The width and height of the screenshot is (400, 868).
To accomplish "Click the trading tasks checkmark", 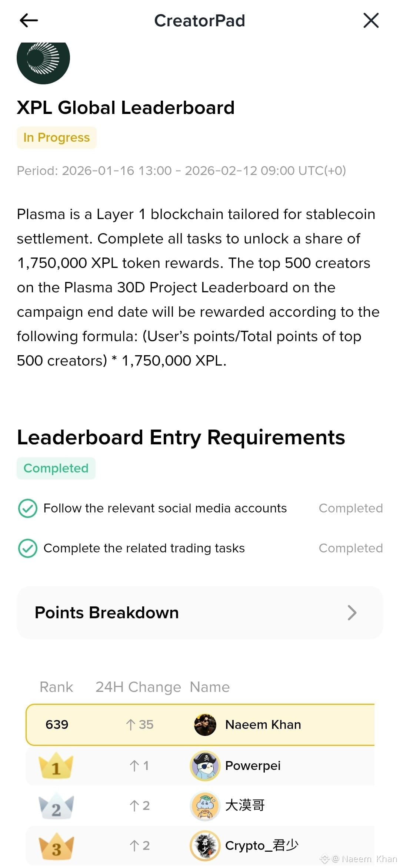I will [28, 548].
